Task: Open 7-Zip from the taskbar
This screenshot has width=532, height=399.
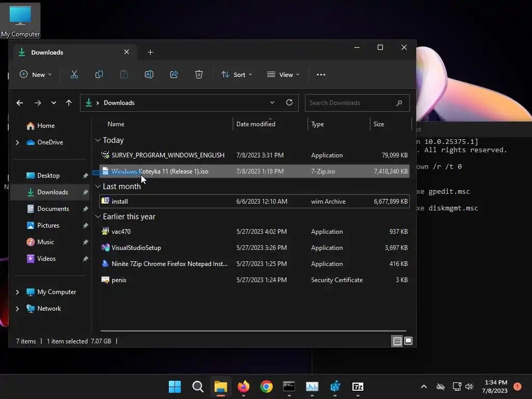Action: tap(358, 387)
